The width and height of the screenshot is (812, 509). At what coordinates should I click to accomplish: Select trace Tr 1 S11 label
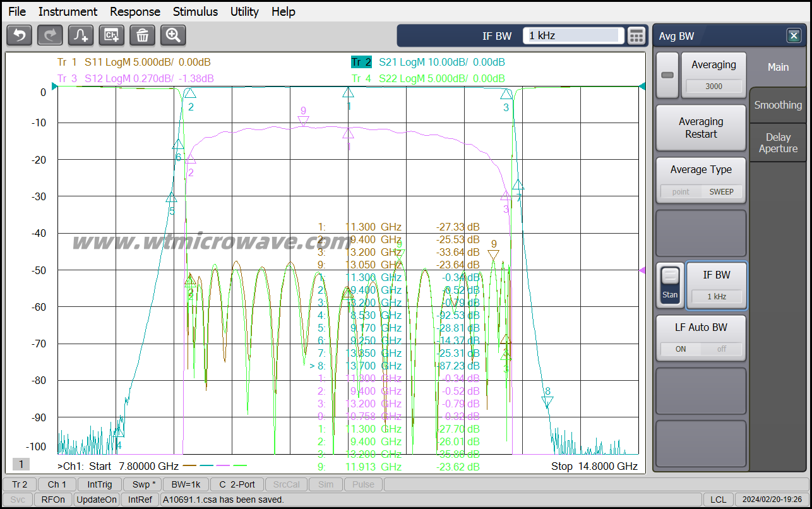pyautogui.click(x=134, y=62)
